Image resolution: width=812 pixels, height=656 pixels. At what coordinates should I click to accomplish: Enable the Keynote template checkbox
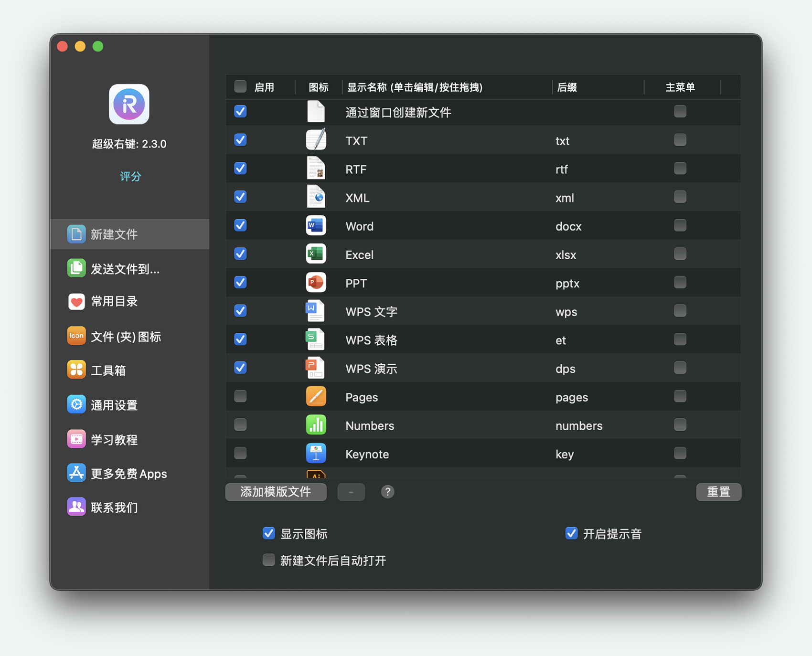[x=240, y=453]
